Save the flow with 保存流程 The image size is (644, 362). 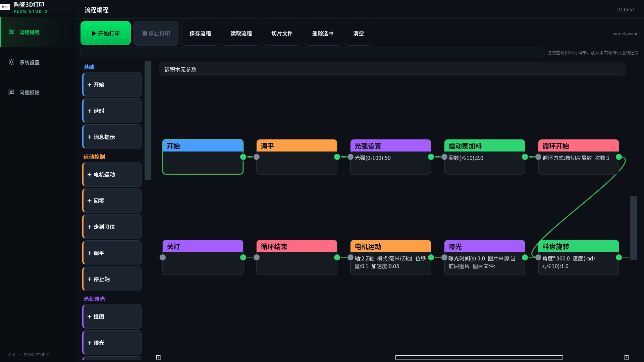(x=200, y=33)
